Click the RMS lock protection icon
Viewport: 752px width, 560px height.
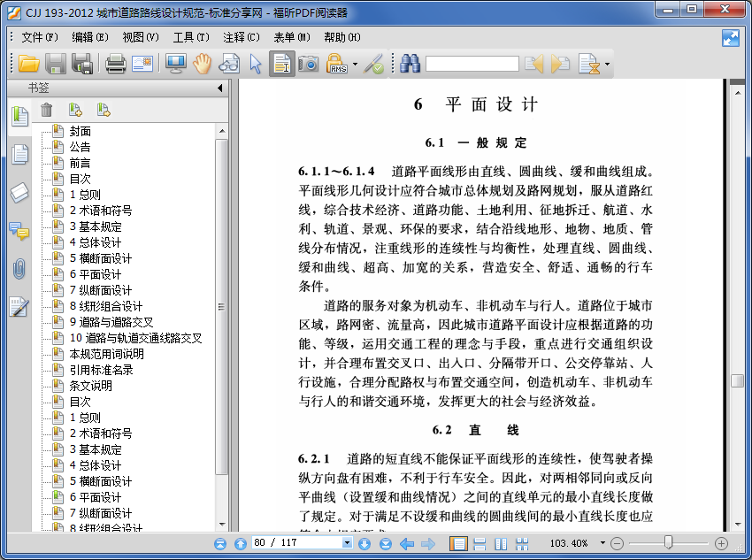coord(337,64)
